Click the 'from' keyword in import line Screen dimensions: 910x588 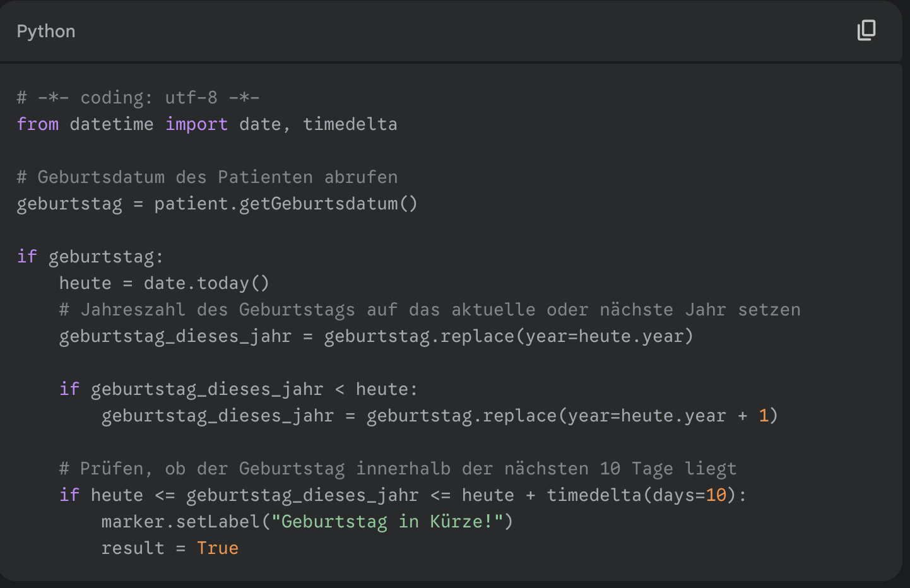point(38,124)
